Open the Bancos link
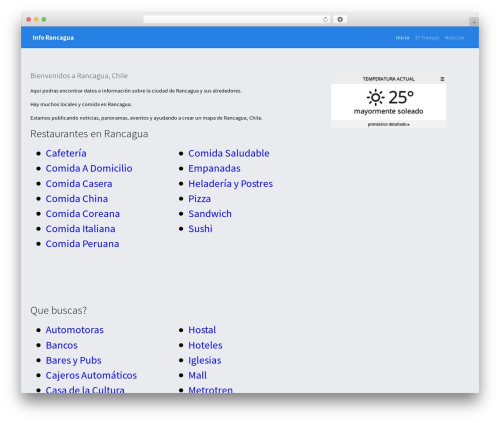This screenshot has width=500, height=423. coord(61,345)
